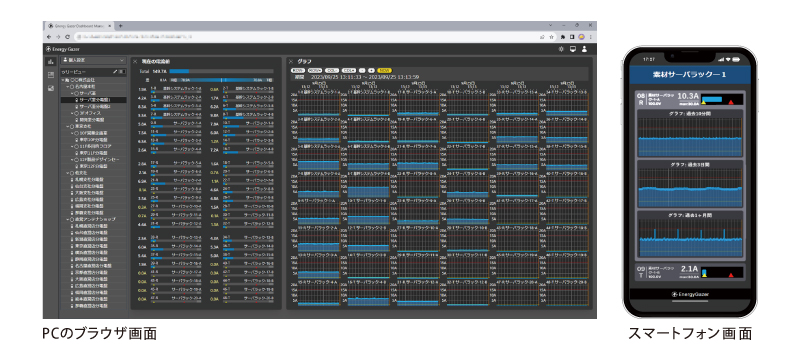The width and height of the screenshot is (800, 360).
Task: Open the user account icon in app header
Action: click(584, 49)
